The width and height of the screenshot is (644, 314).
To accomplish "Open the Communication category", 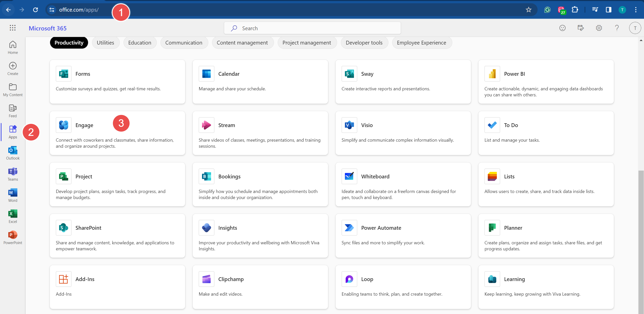I will click(184, 42).
